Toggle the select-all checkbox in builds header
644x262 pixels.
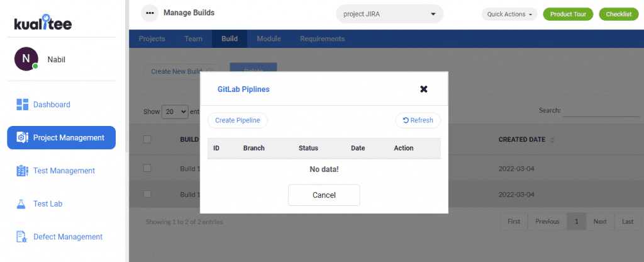tap(147, 139)
